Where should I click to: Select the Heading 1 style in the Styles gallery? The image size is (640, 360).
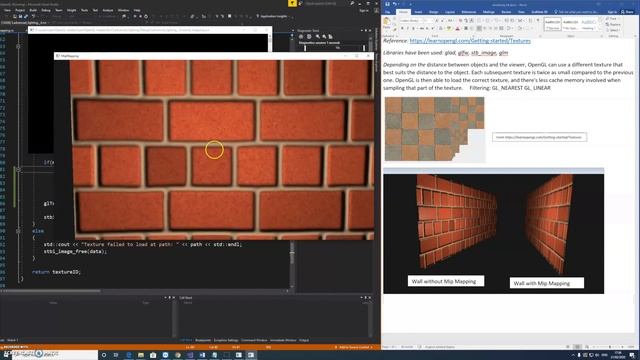point(588,24)
